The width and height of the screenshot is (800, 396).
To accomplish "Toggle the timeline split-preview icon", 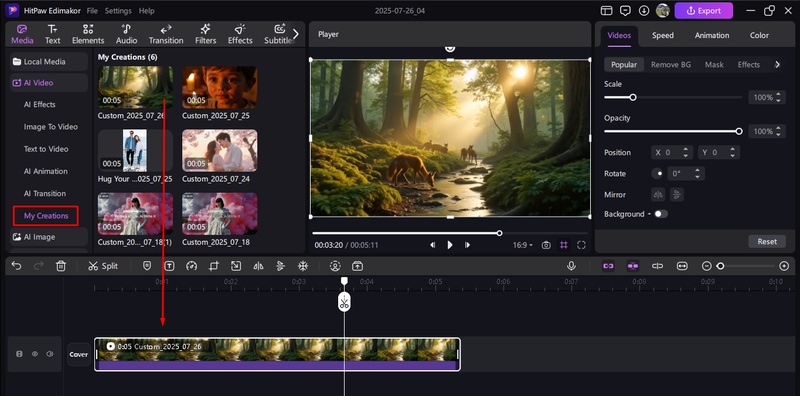I will tap(657, 266).
